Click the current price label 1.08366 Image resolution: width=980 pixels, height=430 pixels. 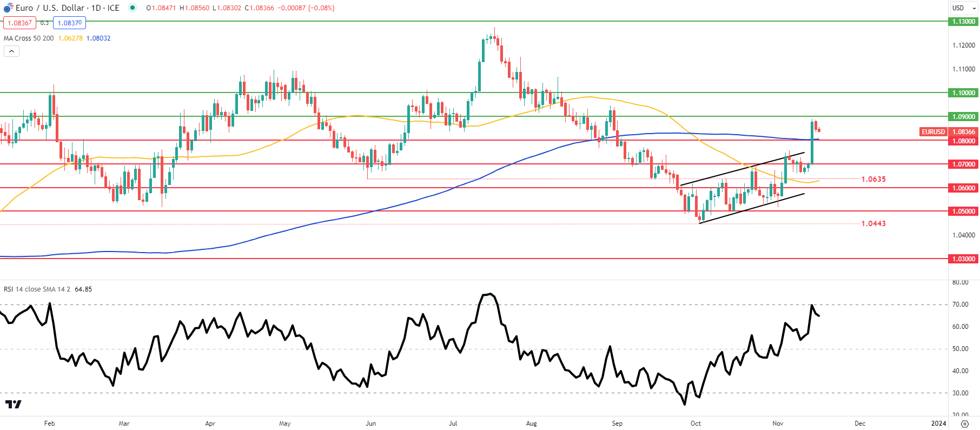click(964, 132)
